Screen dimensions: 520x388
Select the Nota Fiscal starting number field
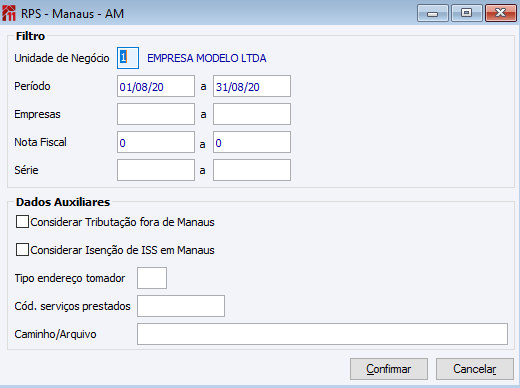click(x=156, y=142)
